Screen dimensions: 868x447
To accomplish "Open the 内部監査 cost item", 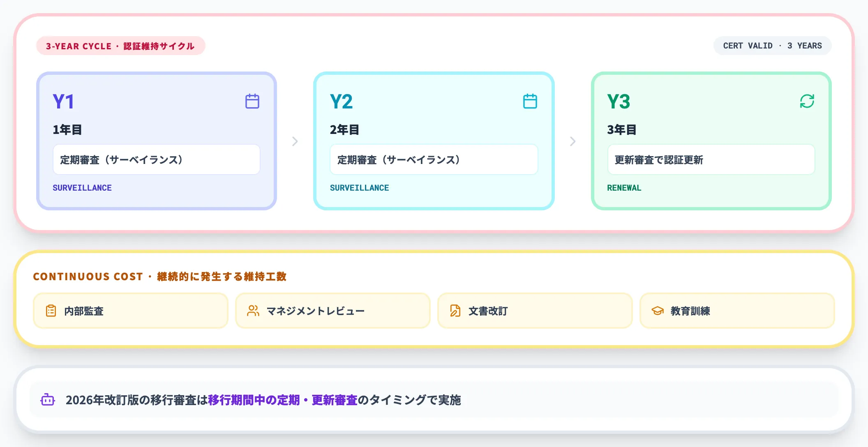I will click(x=131, y=311).
